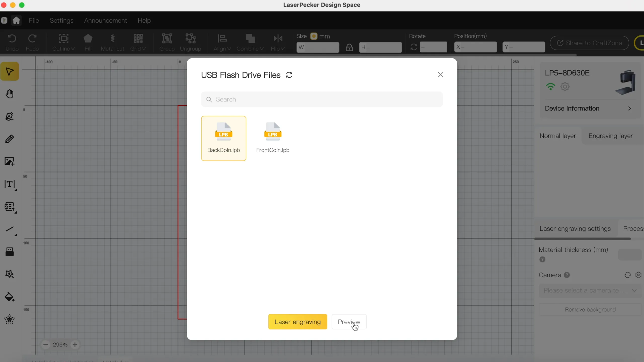
Task: Click the Material thickness input field
Action: tap(630, 255)
